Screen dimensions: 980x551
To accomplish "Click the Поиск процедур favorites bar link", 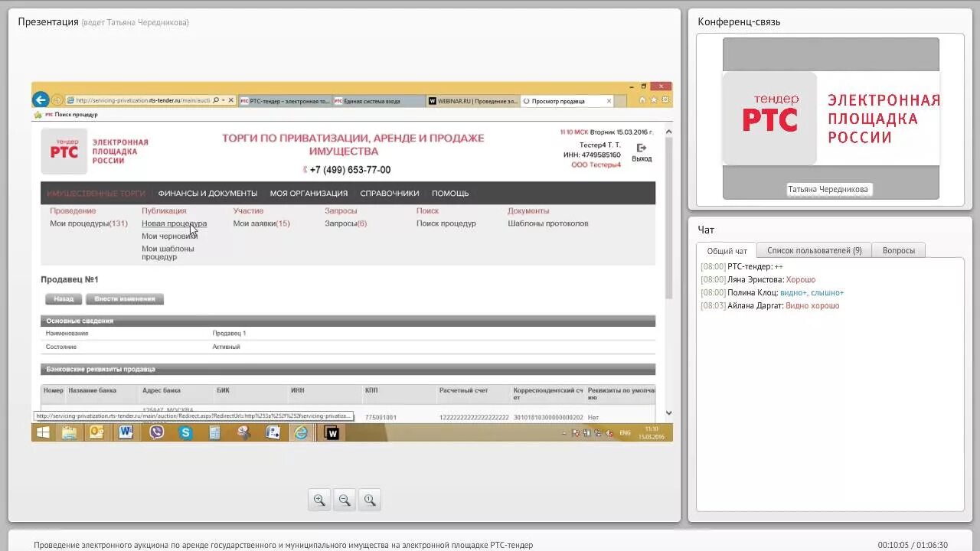I will tap(71, 115).
